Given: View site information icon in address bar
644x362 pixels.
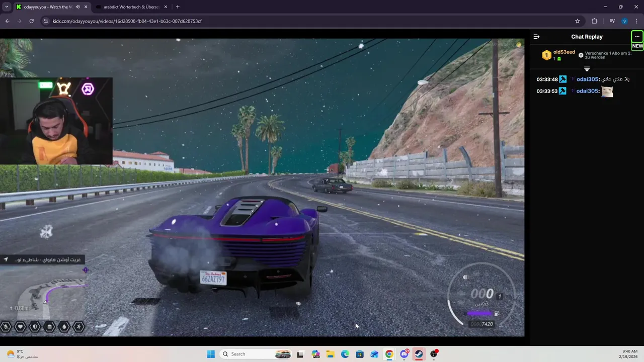Looking at the screenshot, I should (46, 21).
